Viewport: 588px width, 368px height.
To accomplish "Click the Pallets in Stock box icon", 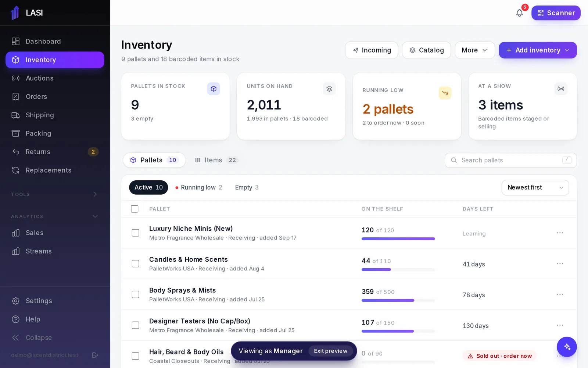I will coord(214,89).
